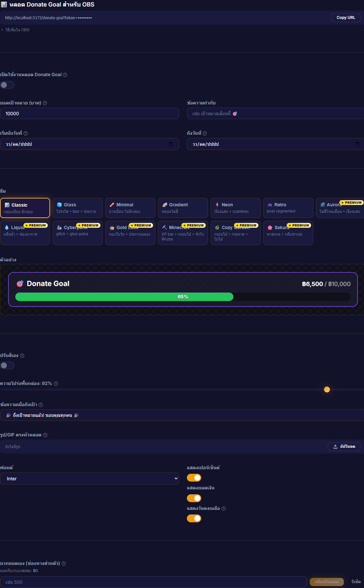
Task: Click help icon beside goal-reached message label
Action: tap(41, 405)
